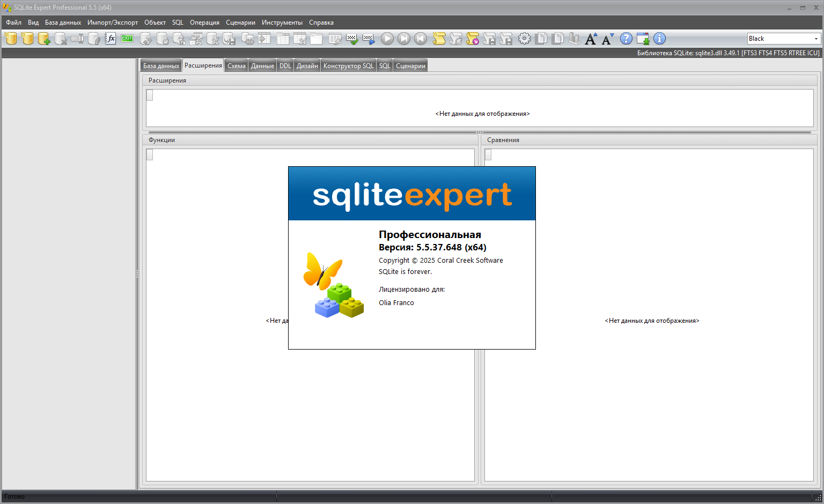Click the checkered flag with green checkmark

pos(352,39)
